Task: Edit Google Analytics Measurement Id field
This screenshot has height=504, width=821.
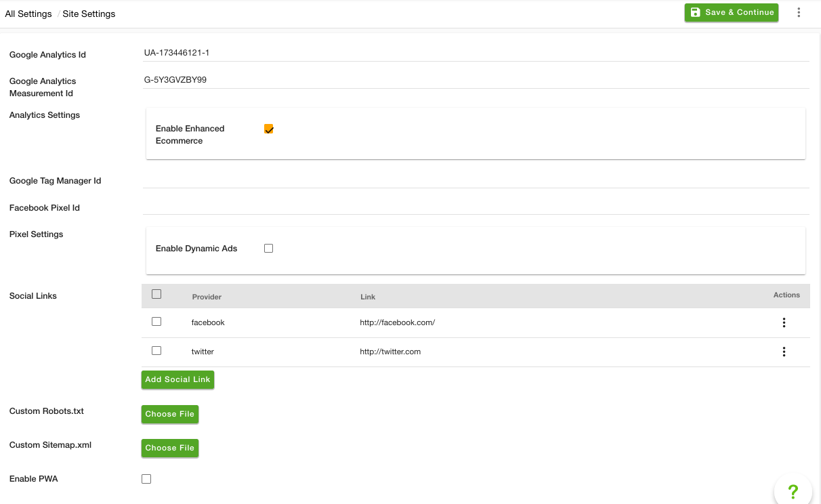Action: (476, 80)
